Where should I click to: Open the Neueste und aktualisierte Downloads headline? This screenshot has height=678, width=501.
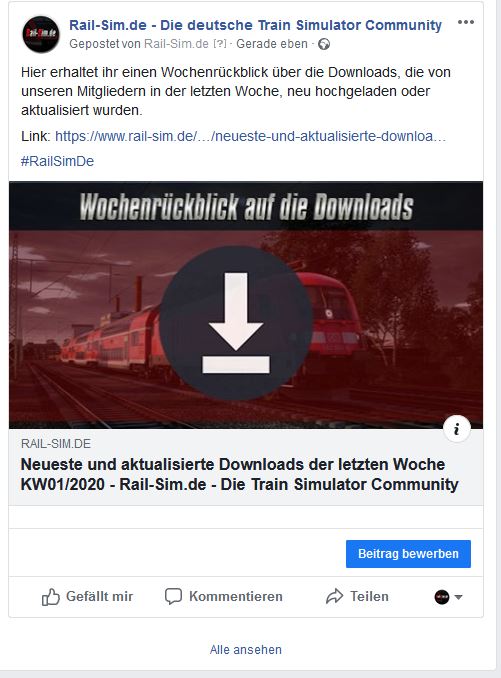pos(239,474)
